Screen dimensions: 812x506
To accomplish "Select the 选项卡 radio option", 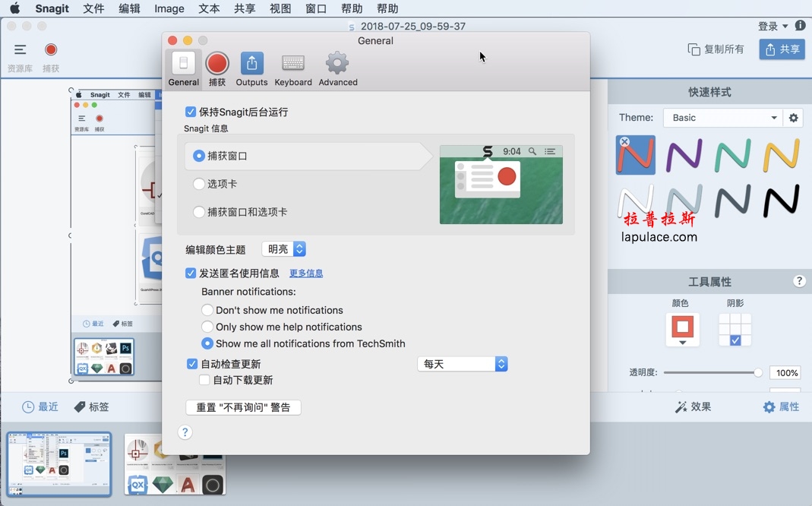I will [x=199, y=184].
